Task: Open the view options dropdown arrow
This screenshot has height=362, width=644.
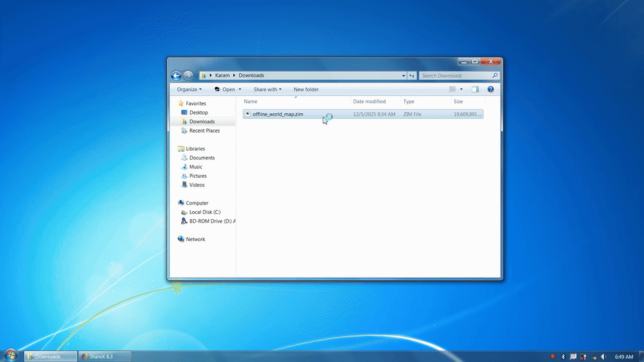Action: coord(462,89)
